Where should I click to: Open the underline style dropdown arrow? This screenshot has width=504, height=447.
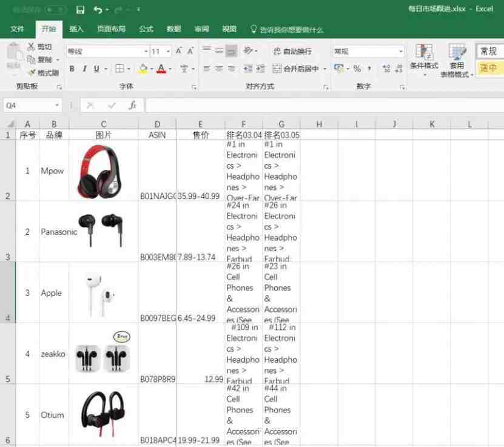(106, 69)
